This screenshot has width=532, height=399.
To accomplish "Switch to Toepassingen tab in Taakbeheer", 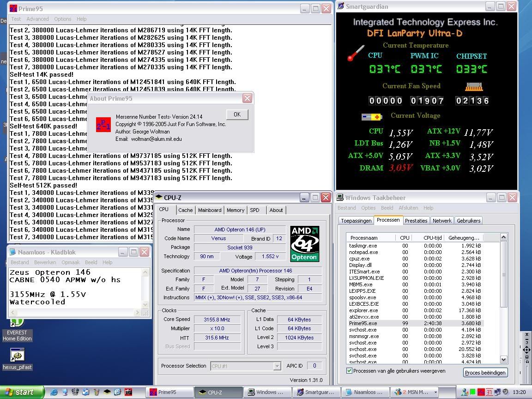I will click(356, 221).
